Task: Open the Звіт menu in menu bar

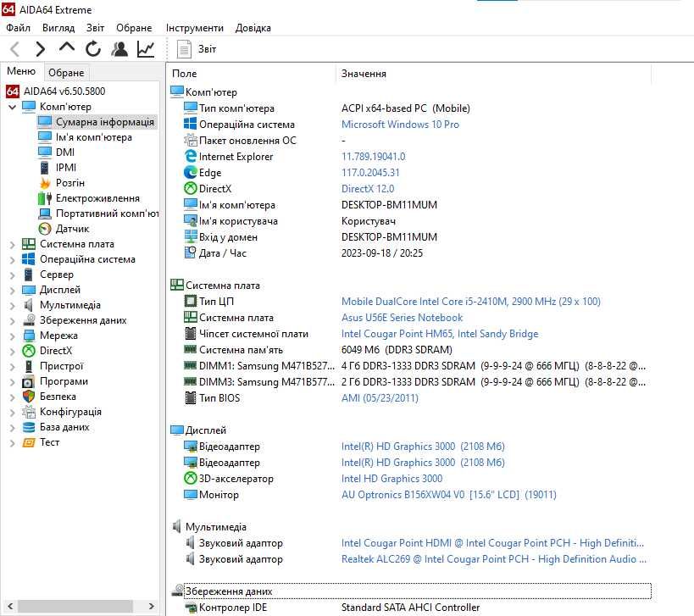Action: point(95,28)
